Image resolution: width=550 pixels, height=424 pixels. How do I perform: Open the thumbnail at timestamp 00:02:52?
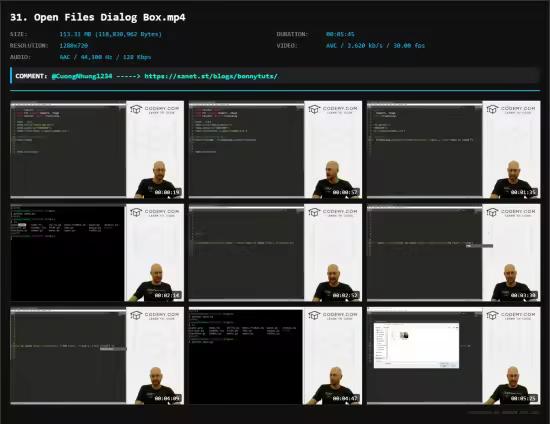click(275, 253)
